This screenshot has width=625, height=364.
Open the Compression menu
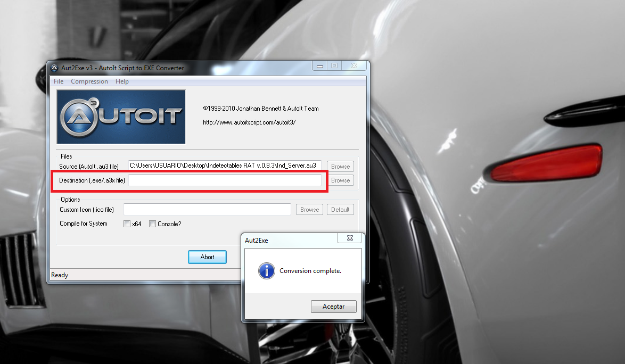89,81
